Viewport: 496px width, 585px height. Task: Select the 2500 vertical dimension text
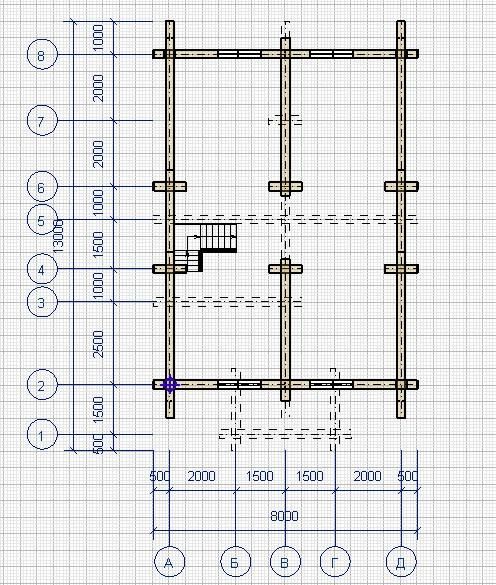pos(98,344)
